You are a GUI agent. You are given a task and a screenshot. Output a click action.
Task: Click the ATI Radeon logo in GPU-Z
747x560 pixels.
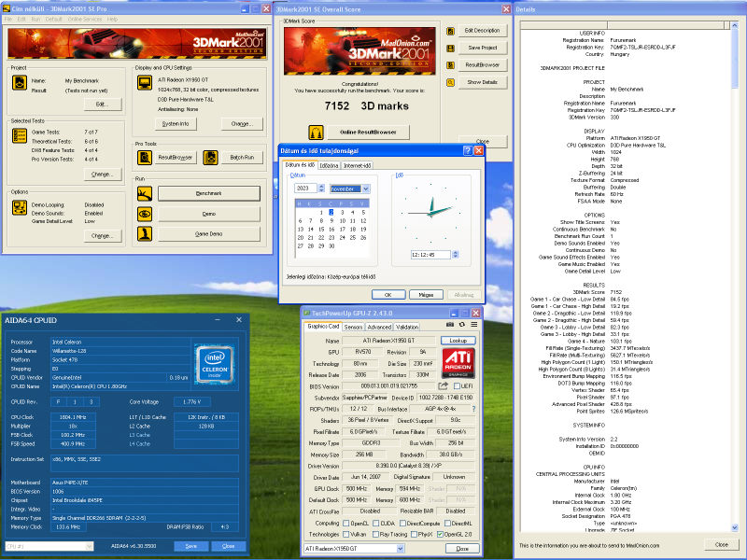point(458,363)
